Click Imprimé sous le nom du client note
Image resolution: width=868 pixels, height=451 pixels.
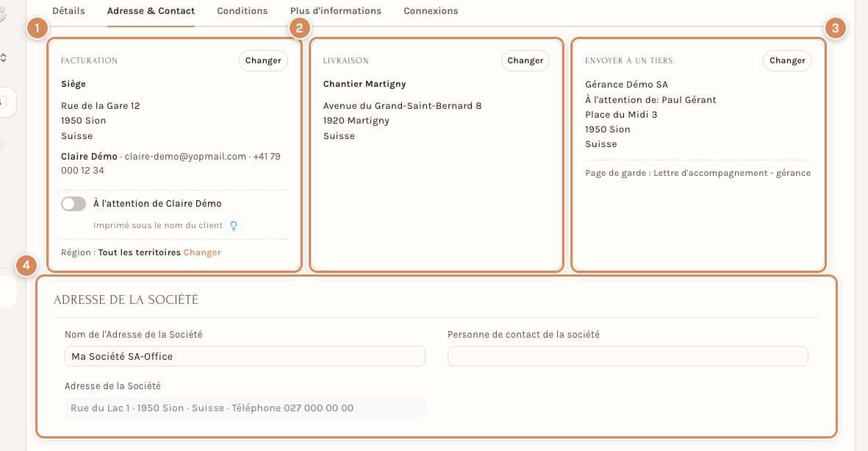coord(158,225)
